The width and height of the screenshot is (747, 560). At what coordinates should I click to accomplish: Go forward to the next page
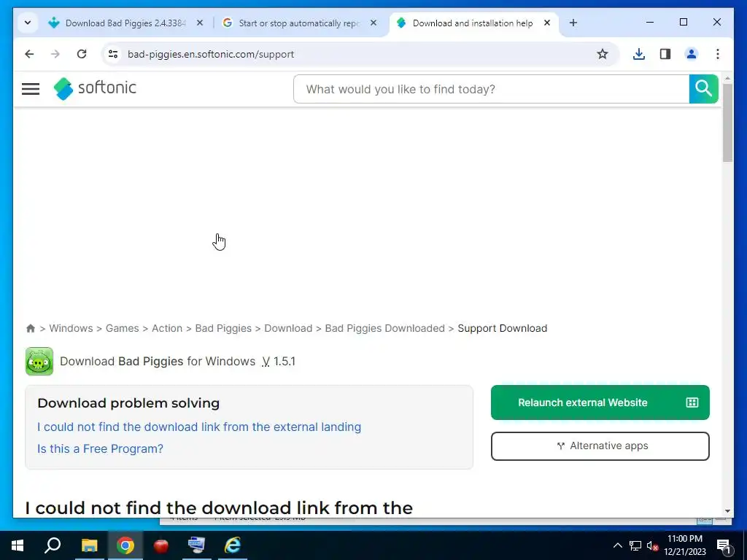point(55,54)
